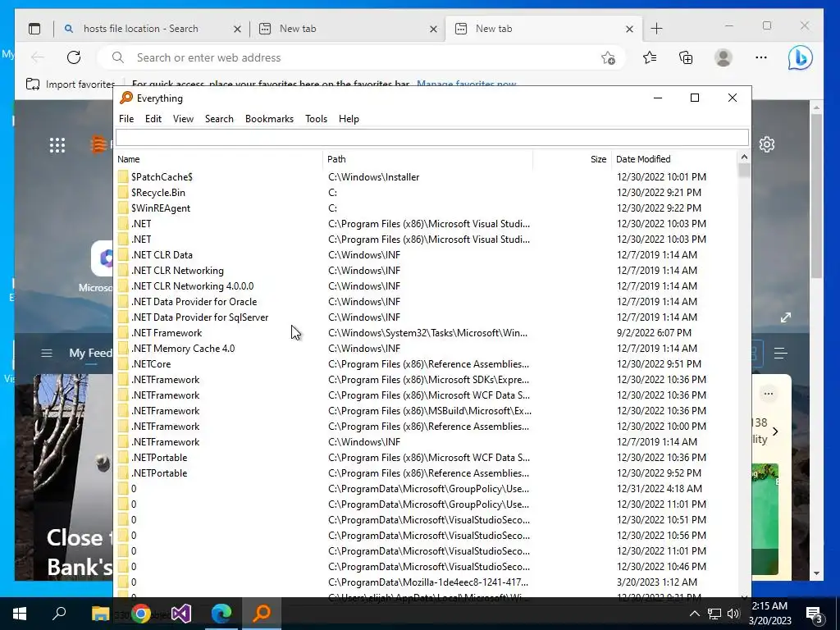This screenshot has height=630, width=840.
Task: Close the middle New tab in Edge
Action: pyautogui.click(x=433, y=29)
